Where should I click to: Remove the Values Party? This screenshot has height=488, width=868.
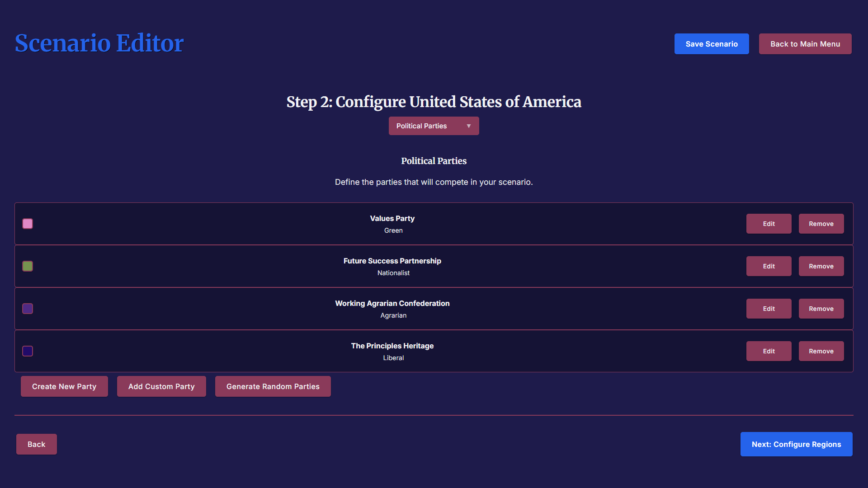click(821, 224)
